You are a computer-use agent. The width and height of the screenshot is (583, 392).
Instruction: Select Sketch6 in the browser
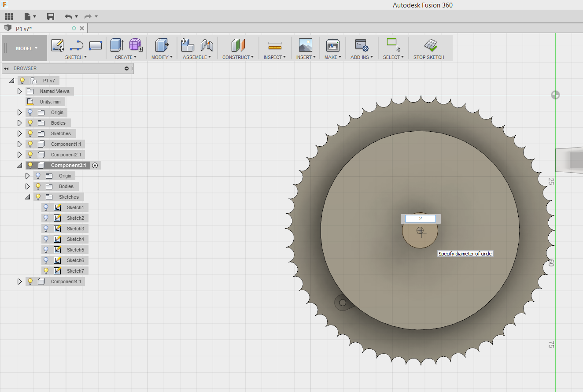pos(75,260)
